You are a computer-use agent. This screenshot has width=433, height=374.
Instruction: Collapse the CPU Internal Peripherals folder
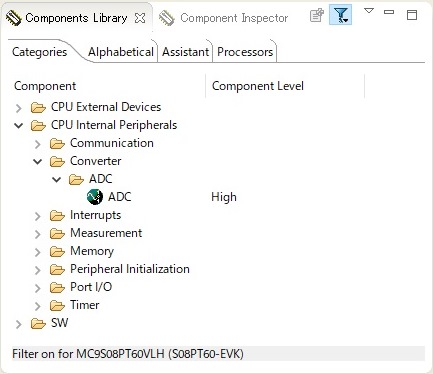click(x=19, y=126)
